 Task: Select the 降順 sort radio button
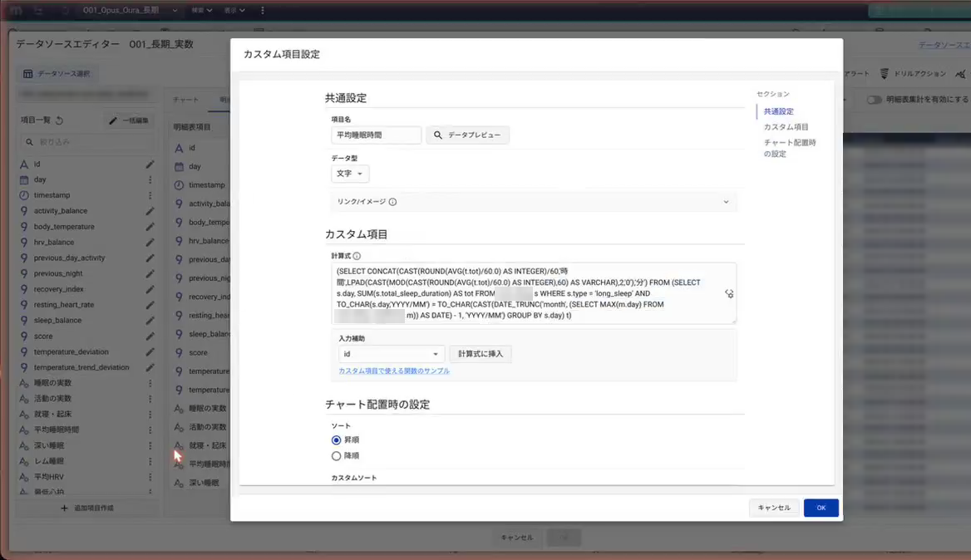(x=336, y=456)
